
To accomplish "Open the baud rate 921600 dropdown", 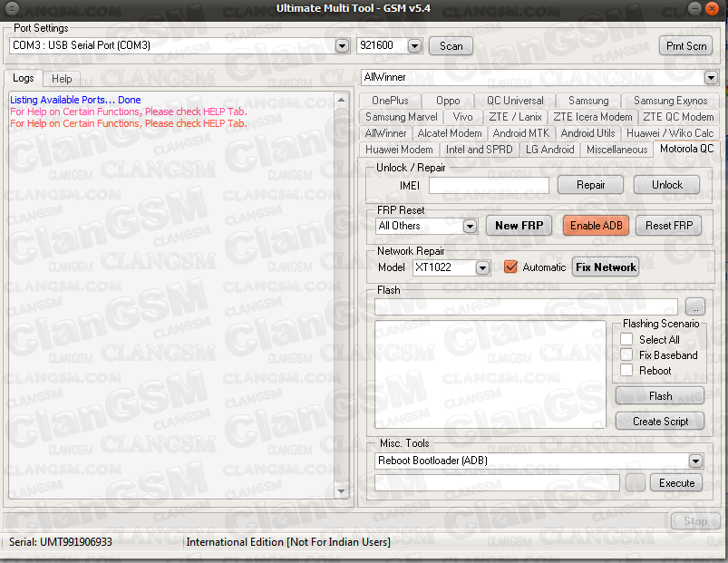I will point(414,46).
